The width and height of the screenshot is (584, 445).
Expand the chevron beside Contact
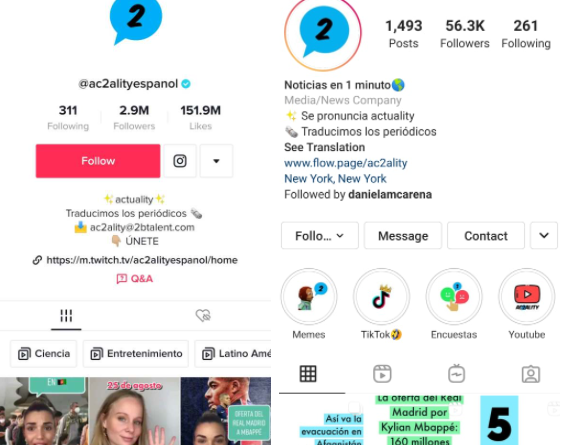coord(544,236)
